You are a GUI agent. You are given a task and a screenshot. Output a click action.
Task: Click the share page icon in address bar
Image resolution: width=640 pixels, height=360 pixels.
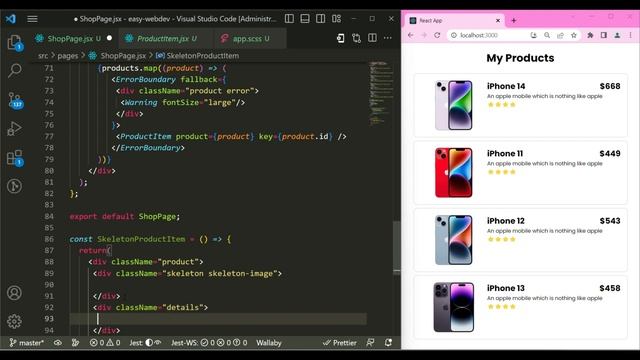tap(560, 36)
